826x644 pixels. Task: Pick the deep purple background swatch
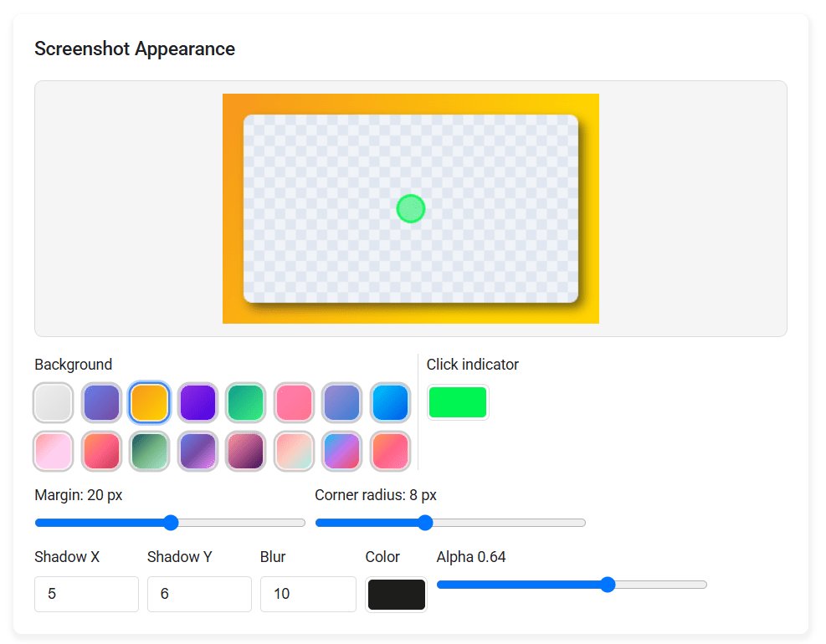pyautogui.click(x=198, y=403)
